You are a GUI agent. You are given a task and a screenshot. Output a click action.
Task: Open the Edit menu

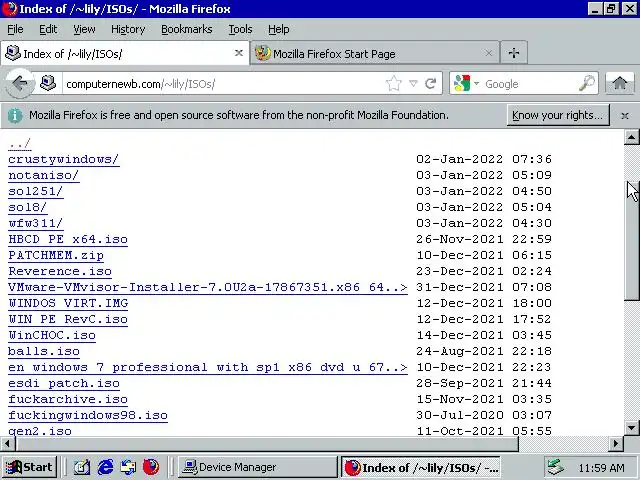tap(48, 29)
